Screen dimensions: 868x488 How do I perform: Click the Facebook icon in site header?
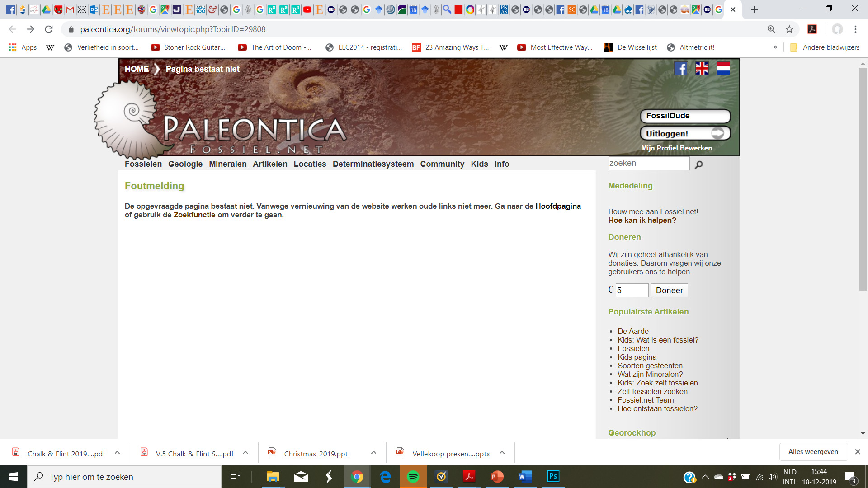click(x=681, y=69)
